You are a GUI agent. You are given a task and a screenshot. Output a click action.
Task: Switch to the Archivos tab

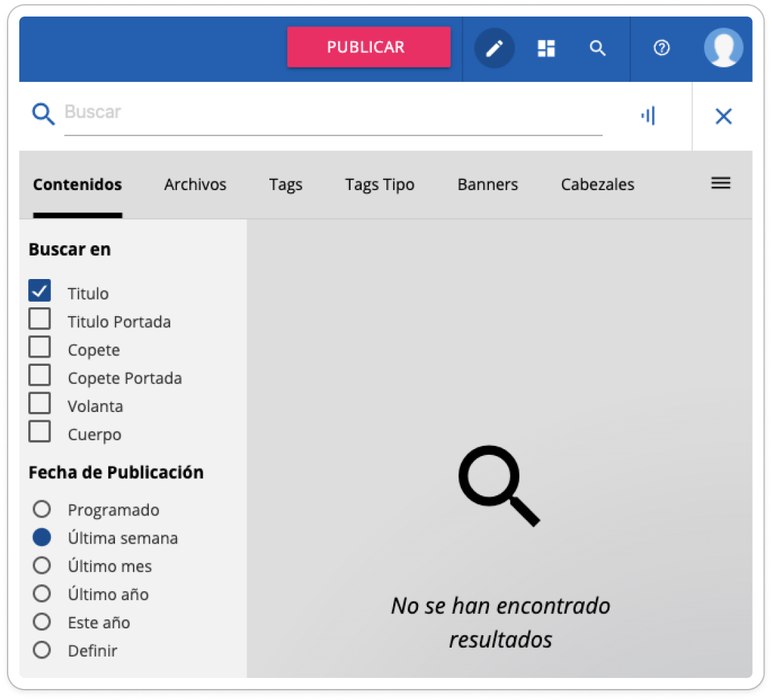point(195,185)
